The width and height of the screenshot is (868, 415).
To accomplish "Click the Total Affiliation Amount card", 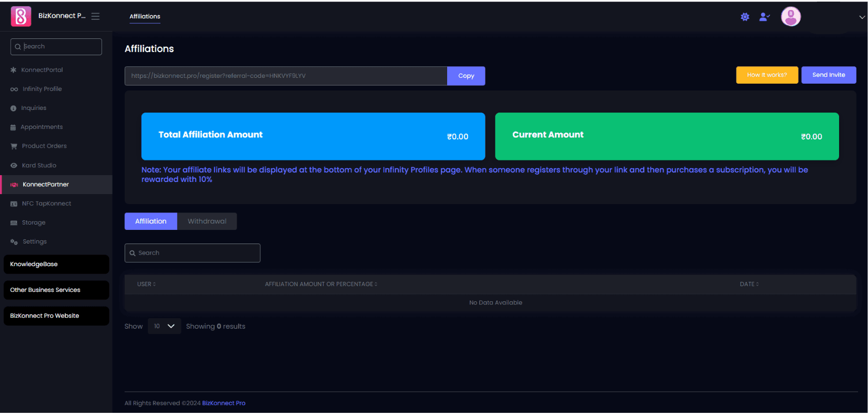I will click(x=313, y=136).
